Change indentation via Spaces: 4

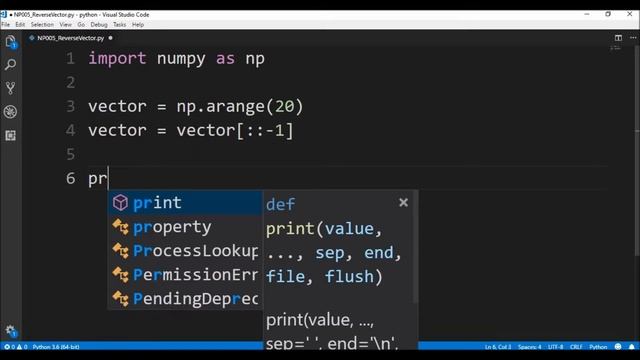click(x=529, y=347)
